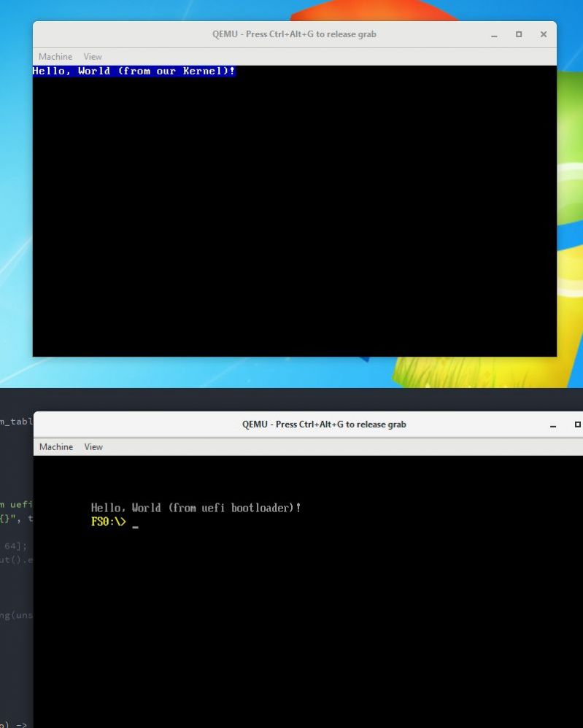
Task: Minimize the QEMU window showing the kernel output
Action: pyautogui.click(x=494, y=35)
